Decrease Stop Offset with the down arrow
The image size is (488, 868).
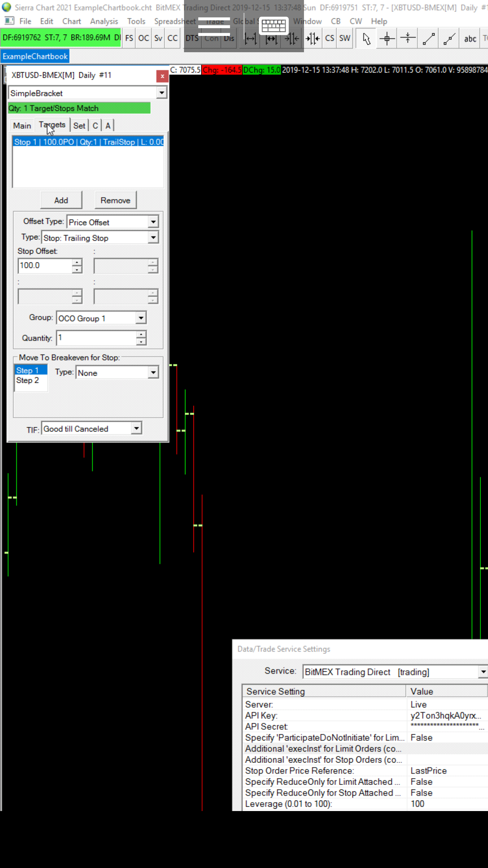tap(77, 270)
